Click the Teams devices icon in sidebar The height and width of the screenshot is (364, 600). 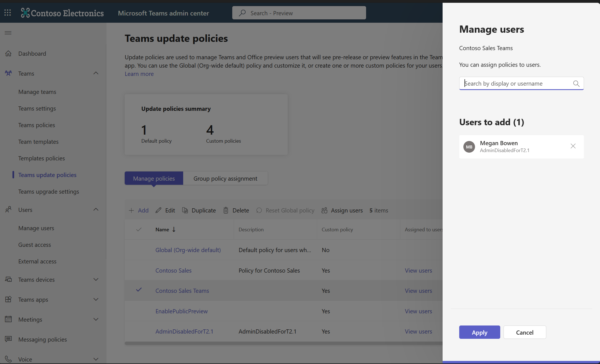(x=8, y=279)
